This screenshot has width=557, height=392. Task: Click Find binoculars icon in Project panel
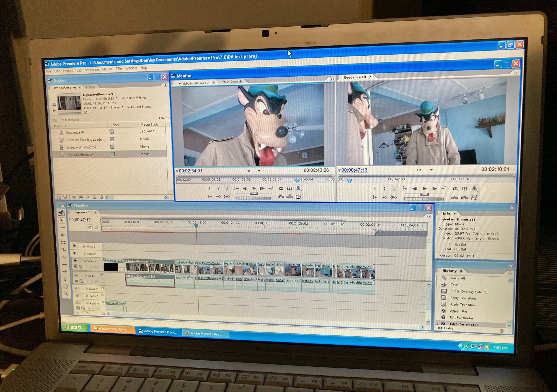click(x=81, y=197)
